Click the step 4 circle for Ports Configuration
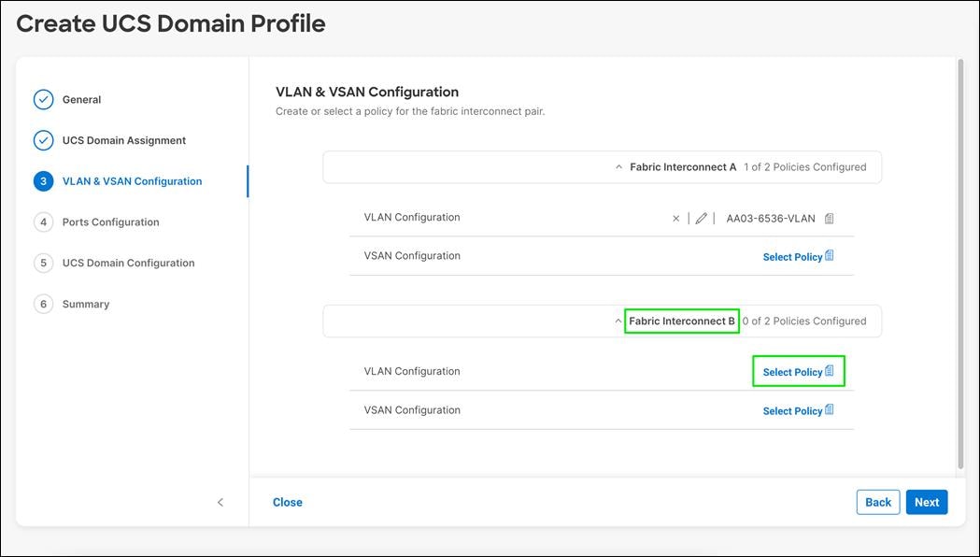Viewport: 980px width, 557px height. [x=43, y=221]
